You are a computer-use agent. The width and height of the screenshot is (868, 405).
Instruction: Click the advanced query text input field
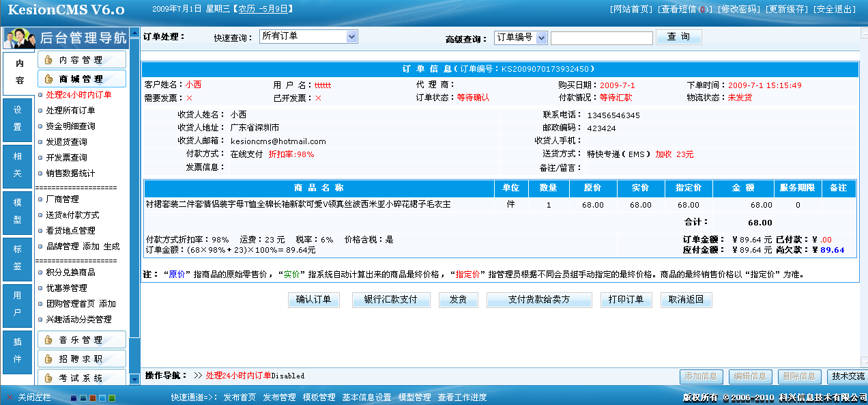(602, 38)
